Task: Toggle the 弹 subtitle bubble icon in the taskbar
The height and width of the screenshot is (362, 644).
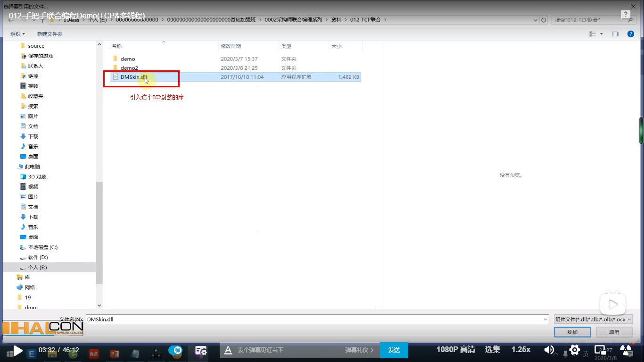Action: click(175, 350)
